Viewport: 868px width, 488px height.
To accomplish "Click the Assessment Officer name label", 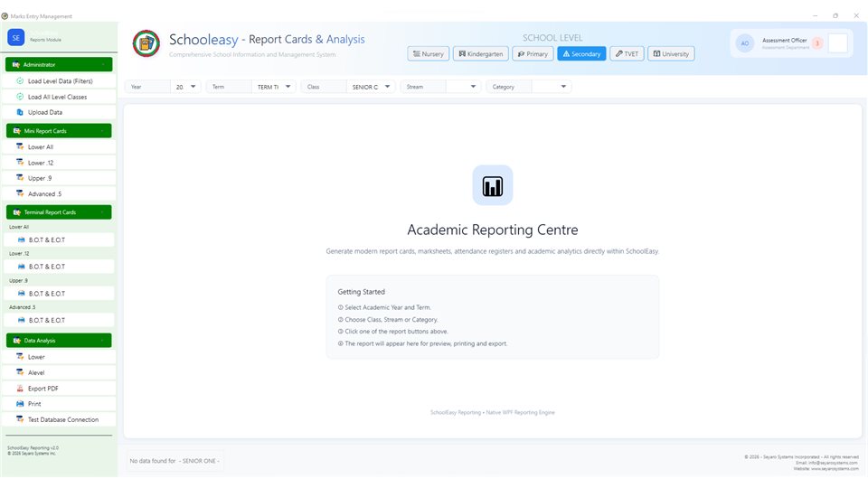I will (x=785, y=41).
